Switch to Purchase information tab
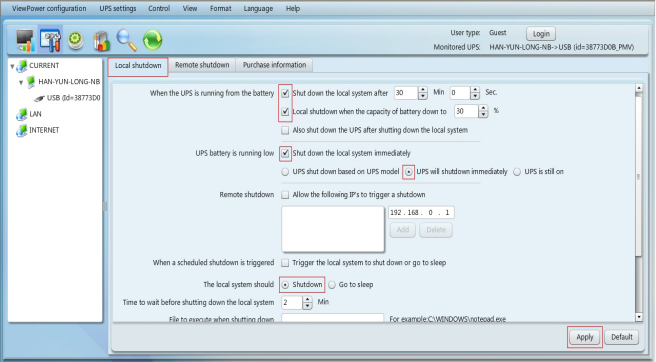 point(274,65)
